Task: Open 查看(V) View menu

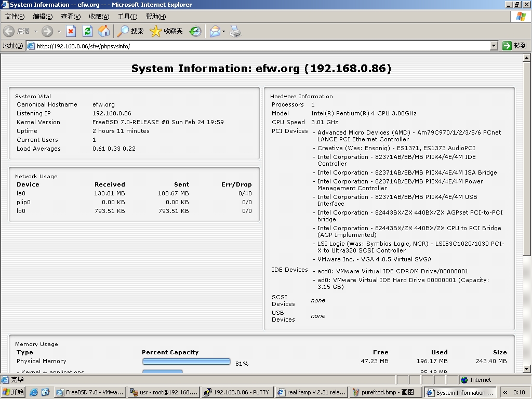Action: (x=71, y=16)
